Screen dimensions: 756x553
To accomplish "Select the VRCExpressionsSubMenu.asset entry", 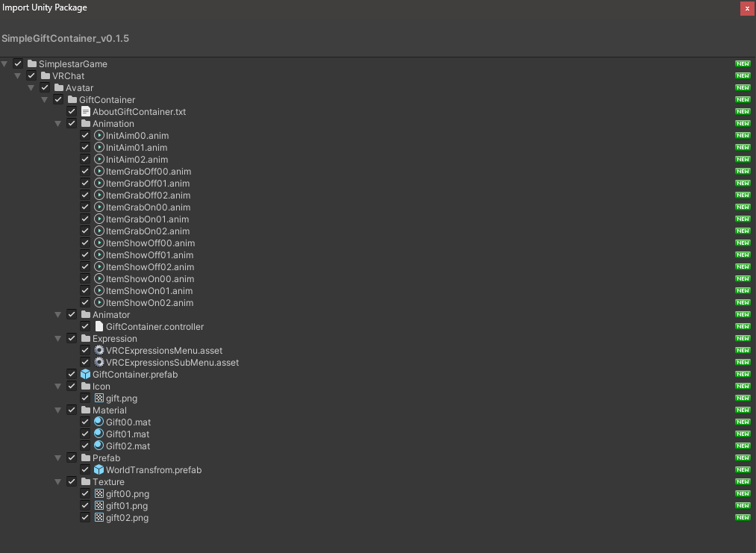I will point(172,363).
